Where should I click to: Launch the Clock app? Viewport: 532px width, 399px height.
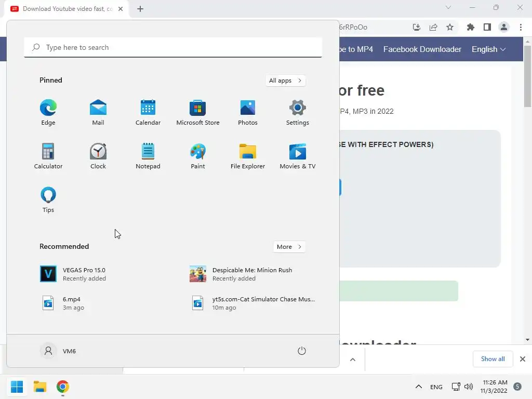tap(98, 156)
